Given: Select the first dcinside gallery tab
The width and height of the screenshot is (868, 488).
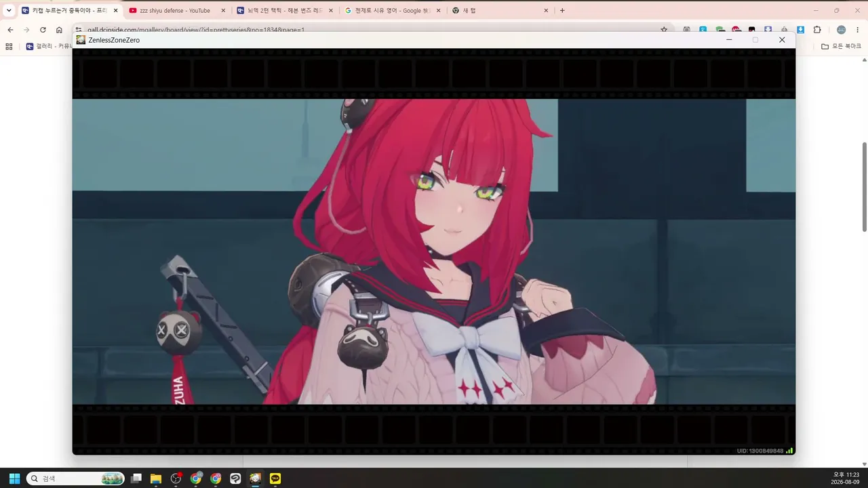Looking at the screenshot, I should pos(69,10).
